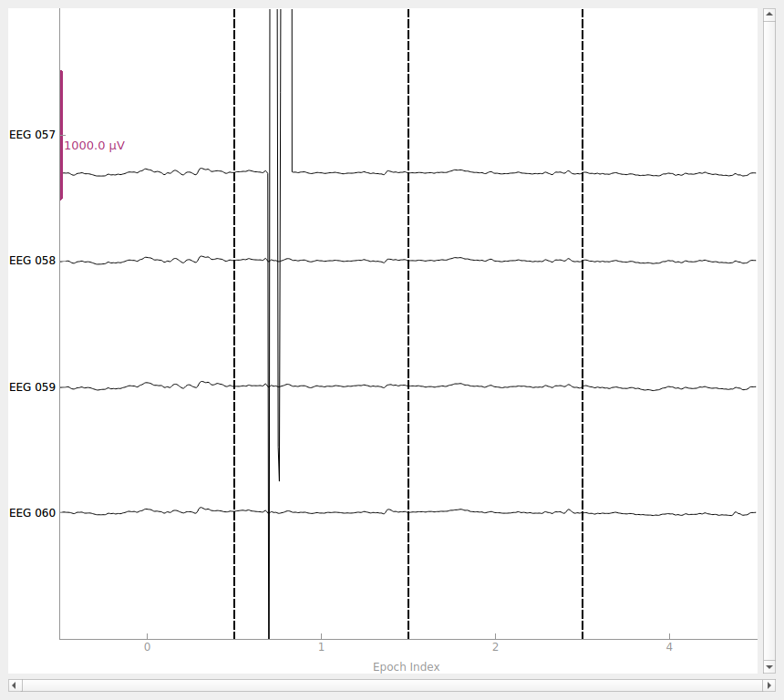
Task: Select channel label EEG 058
Action: coord(32,261)
